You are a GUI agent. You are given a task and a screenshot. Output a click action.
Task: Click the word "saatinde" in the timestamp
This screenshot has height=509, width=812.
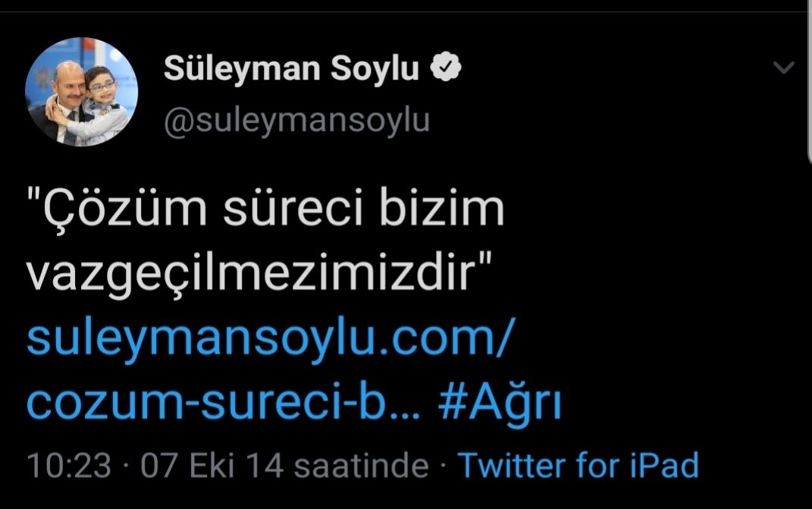point(361,466)
